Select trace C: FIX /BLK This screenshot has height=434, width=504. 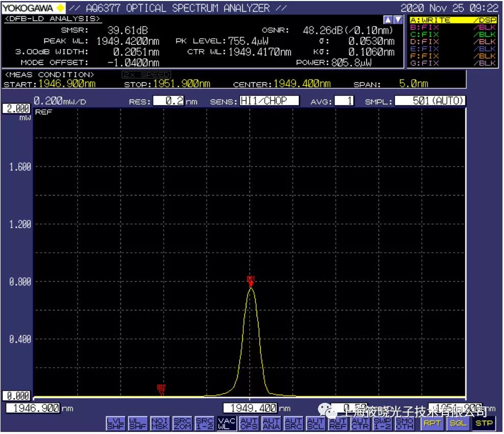point(453,34)
